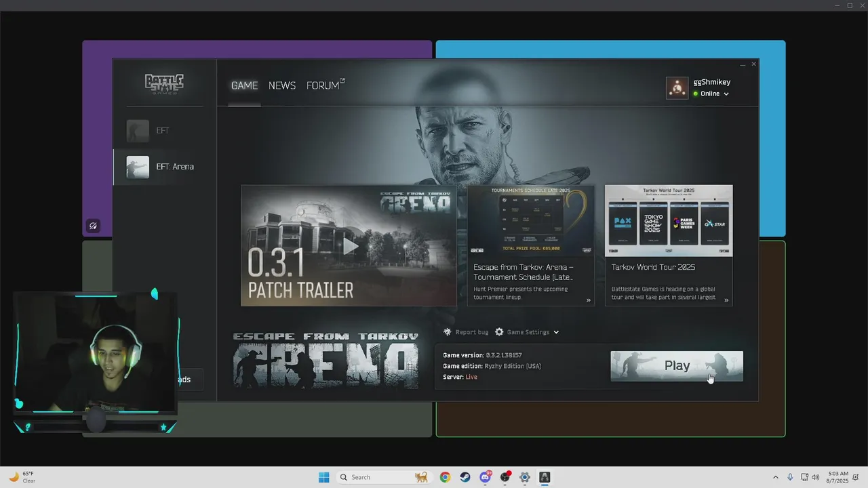
Task: Click the Battlestate launcher taskbar icon
Action: (x=545, y=477)
